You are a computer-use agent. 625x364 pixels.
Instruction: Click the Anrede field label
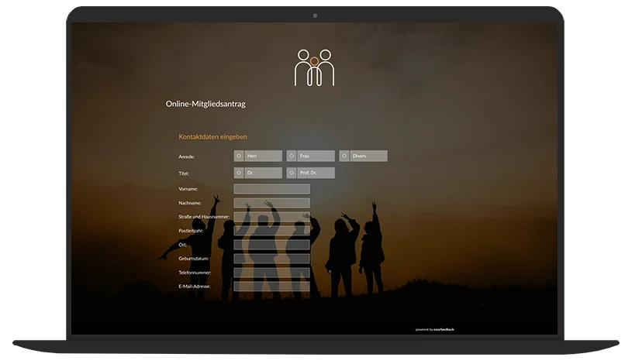[186, 156]
